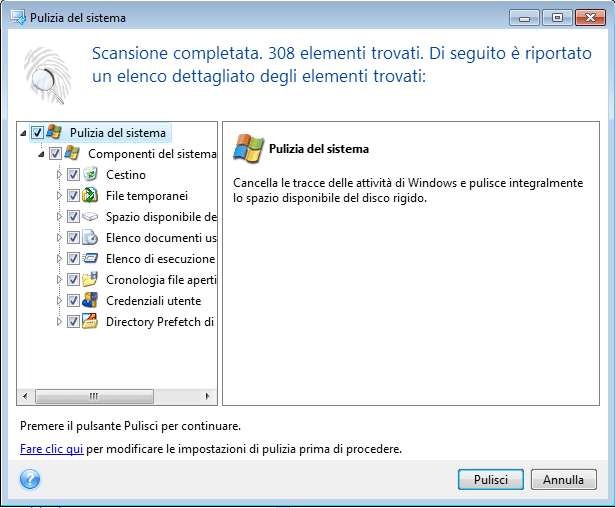Select Spazio disponibile tree item
Screen dimensions: 615x508
161,217
